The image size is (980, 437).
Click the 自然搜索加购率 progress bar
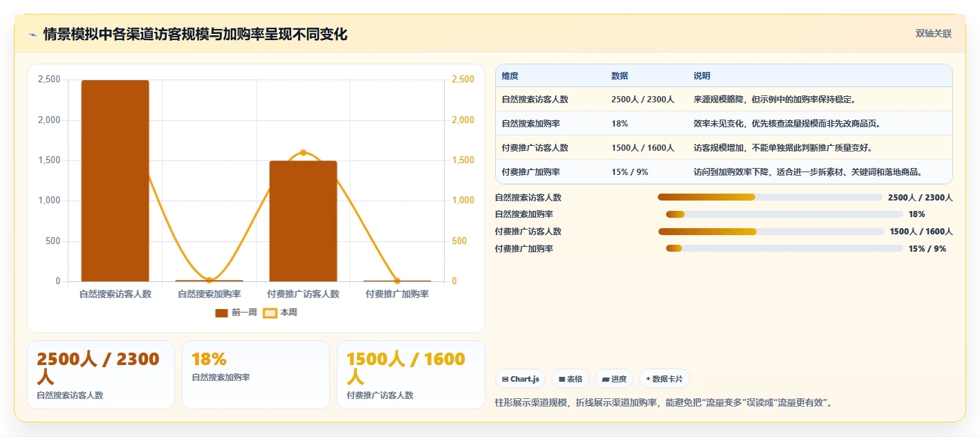pos(784,214)
